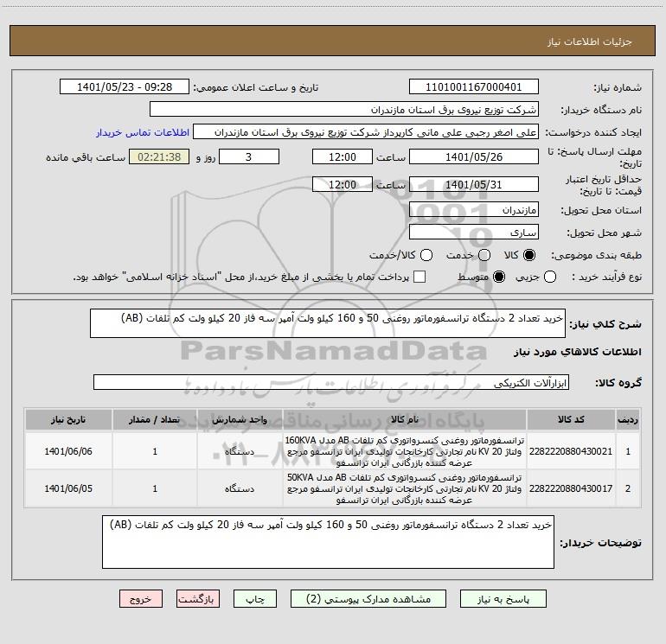
Task: Open اطلاعات تماس خریدار link
Action: coord(143,132)
